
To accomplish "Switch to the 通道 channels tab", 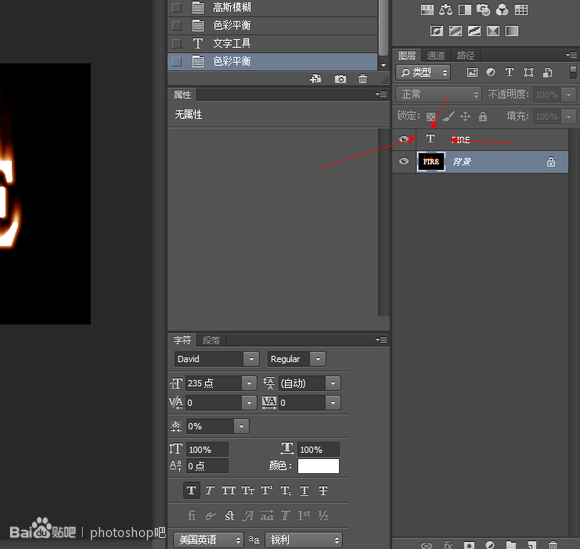I will coord(436,55).
